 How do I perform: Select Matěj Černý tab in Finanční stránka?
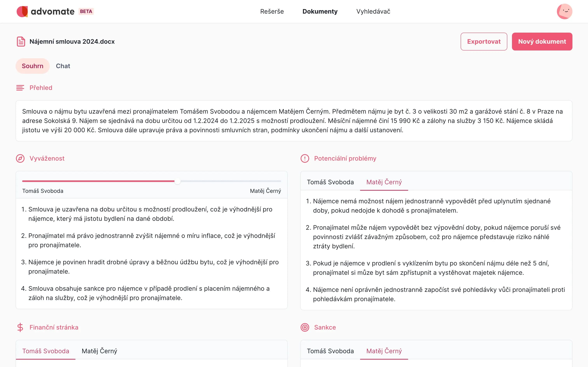pos(99,351)
